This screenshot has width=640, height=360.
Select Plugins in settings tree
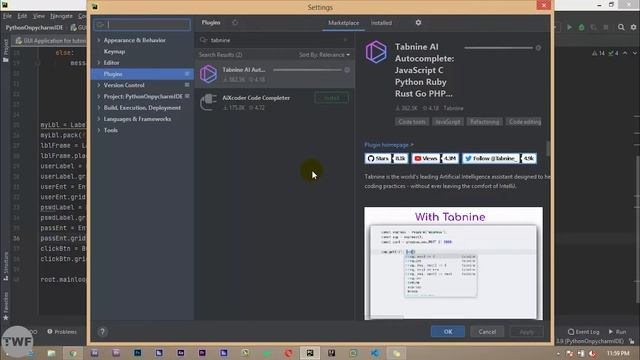tap(142, 74)
